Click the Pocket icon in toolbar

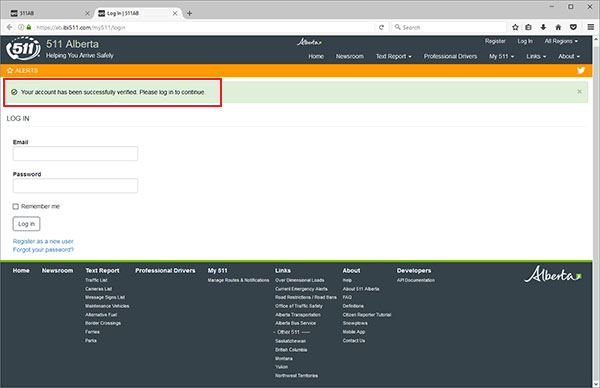pos(573,27)
